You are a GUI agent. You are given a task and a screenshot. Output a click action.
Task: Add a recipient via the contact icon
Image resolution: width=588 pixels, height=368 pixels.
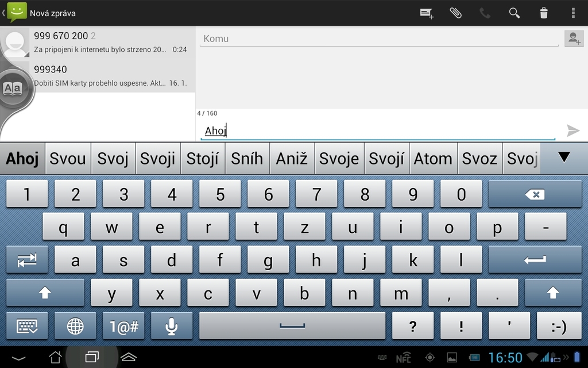pyautogui.click(x=573, y=38)
